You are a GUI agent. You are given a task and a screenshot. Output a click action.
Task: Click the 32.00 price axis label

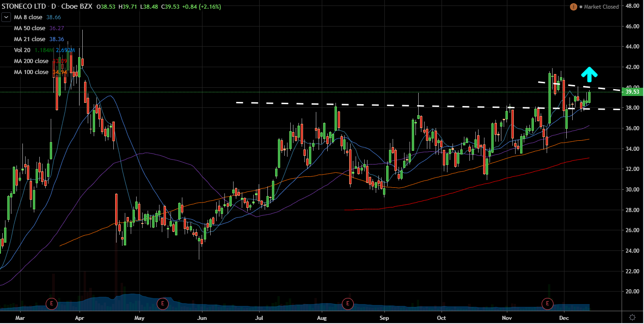[632, 169]
